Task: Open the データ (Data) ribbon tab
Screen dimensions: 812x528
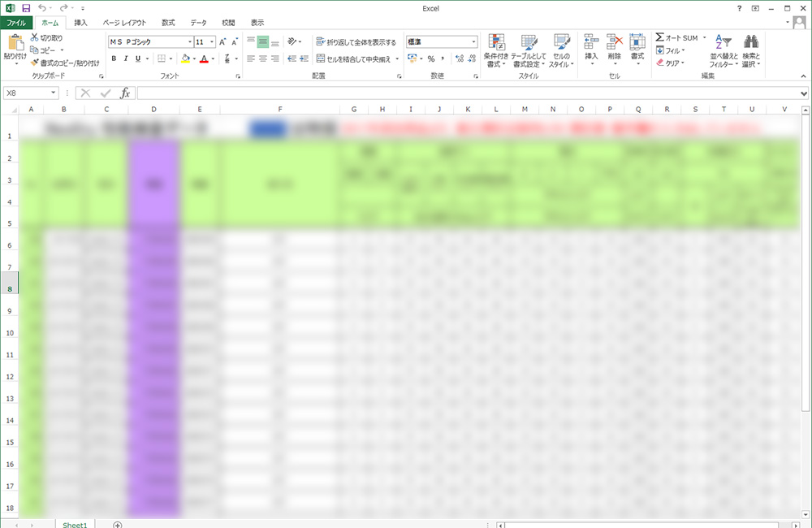Action: 198,23
